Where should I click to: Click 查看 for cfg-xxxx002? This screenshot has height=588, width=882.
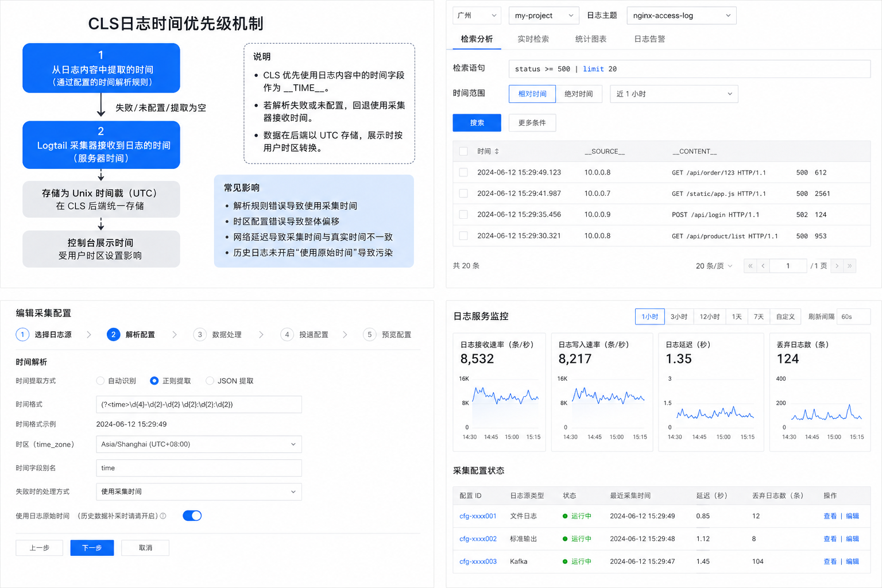click(830, 539)
